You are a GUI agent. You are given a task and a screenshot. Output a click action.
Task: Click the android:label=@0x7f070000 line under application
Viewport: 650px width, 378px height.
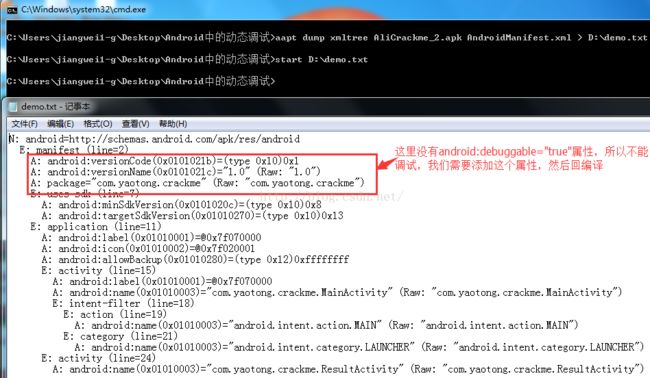pos(151,237)
